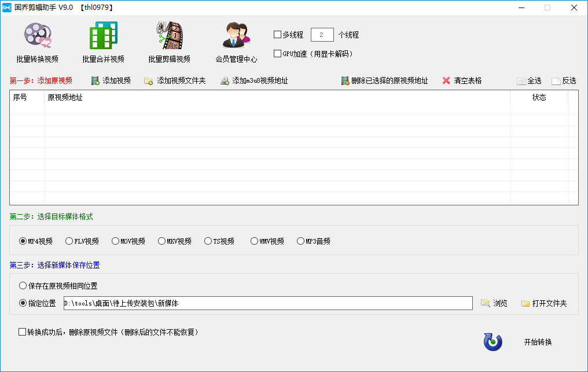Click the 序号 column header

coord(27,98)
